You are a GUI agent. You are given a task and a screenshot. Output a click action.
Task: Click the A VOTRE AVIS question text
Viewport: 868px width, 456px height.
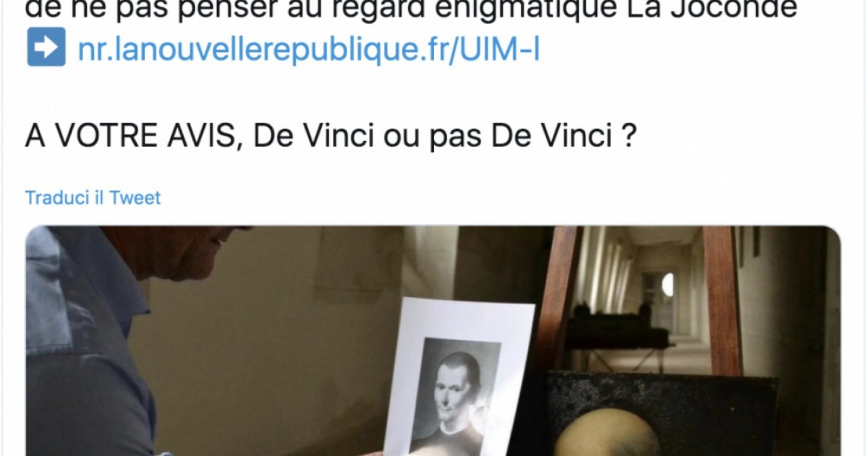point(331,136)
